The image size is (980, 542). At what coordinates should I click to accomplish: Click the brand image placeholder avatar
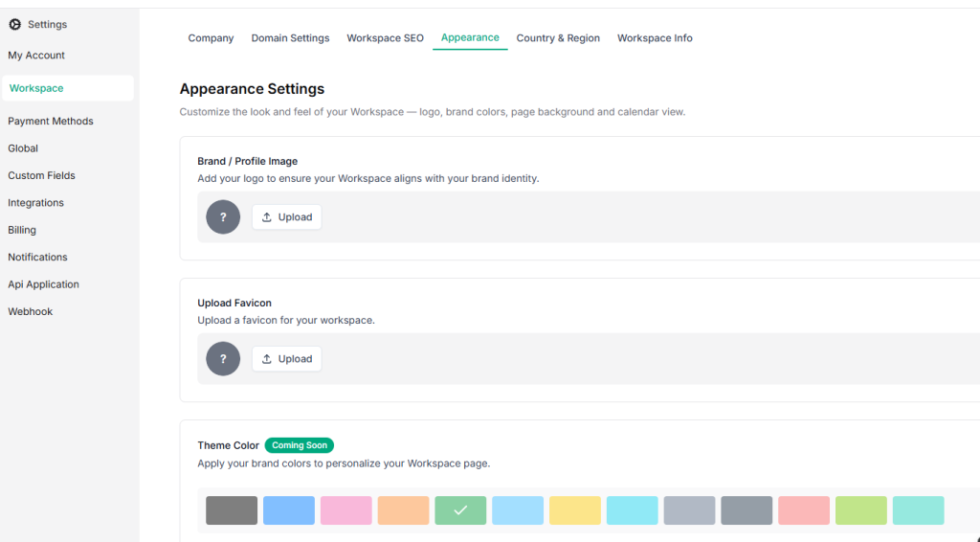click(x=223, y=217)
